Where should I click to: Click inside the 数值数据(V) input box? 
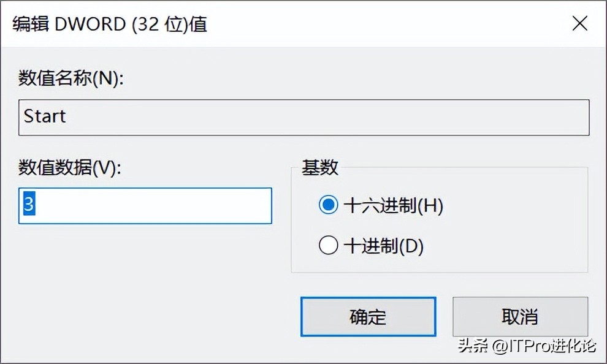point(144,206)
